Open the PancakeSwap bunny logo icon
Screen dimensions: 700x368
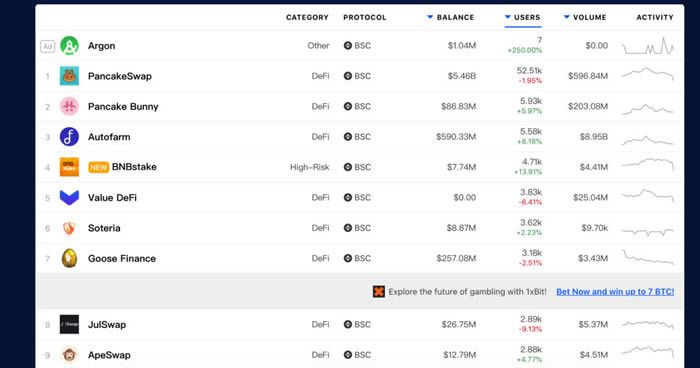69,76
